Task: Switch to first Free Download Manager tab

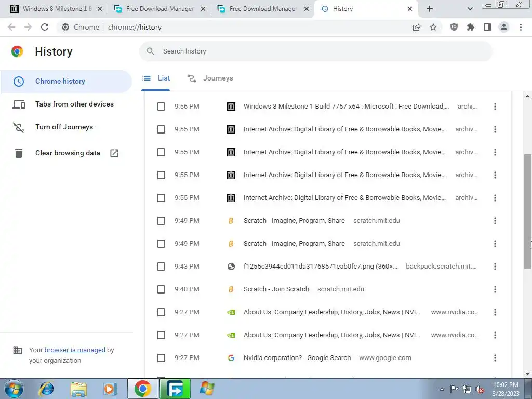Action: pos(159,9)
